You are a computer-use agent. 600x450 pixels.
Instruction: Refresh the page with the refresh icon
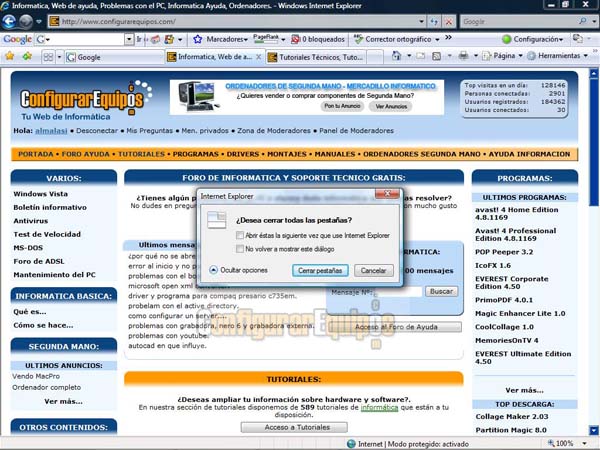(434, 22)
